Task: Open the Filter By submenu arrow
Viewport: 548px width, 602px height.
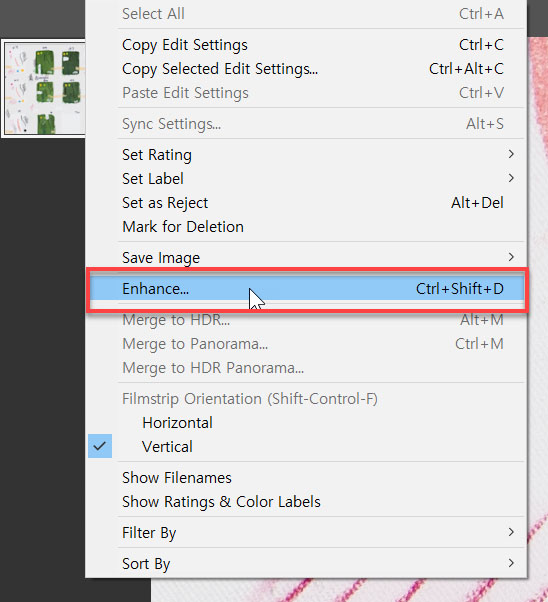Action: point(511,532)
